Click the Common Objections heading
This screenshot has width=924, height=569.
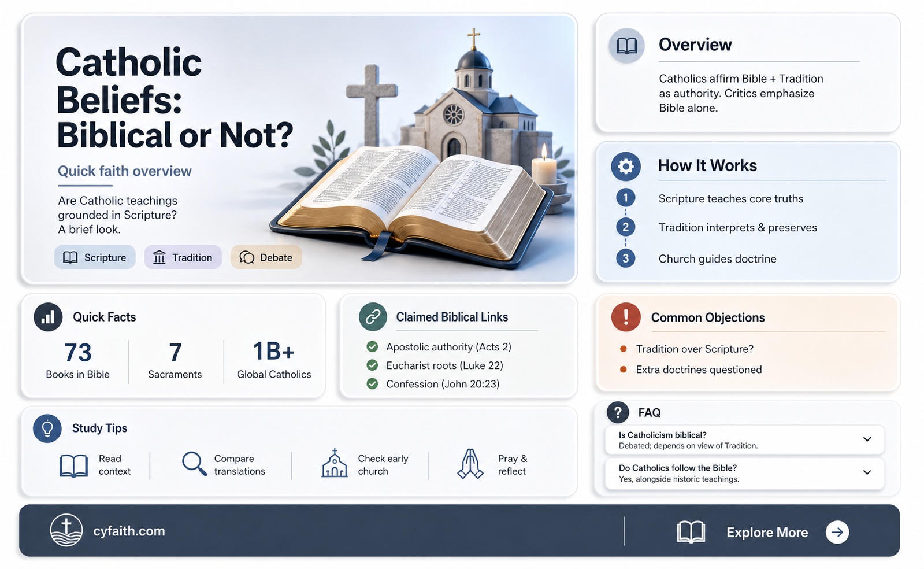click(x=708, y=317)
